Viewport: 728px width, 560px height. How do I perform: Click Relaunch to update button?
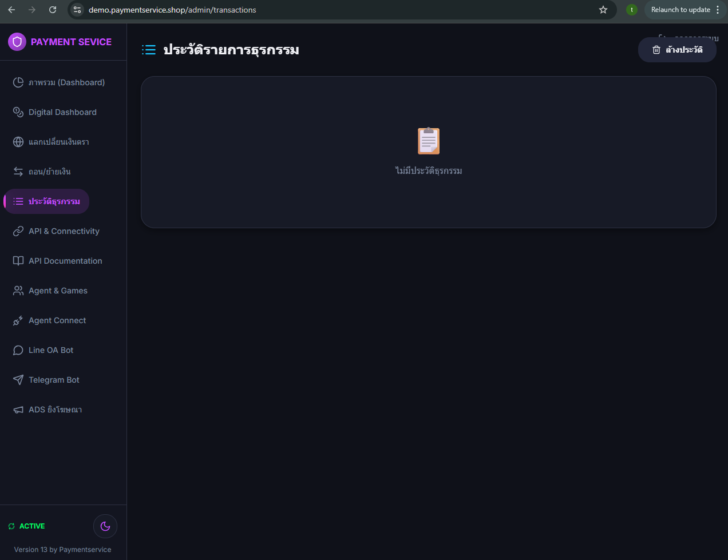coord(680,10)
